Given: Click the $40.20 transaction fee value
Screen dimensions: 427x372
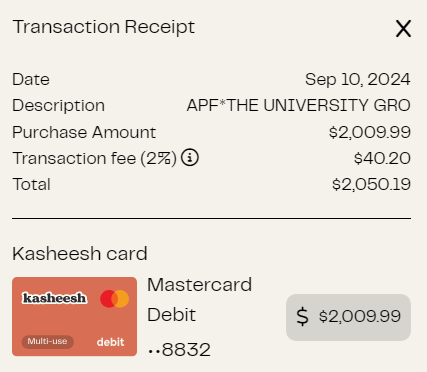Looking at the screenshot, I should 382,158.
